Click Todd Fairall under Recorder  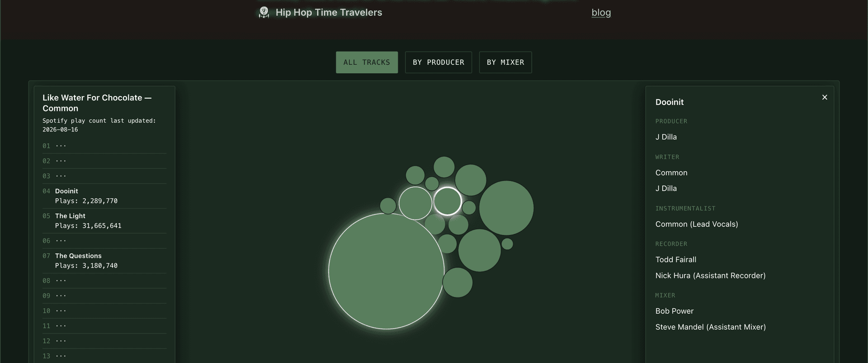coord(676,260)
